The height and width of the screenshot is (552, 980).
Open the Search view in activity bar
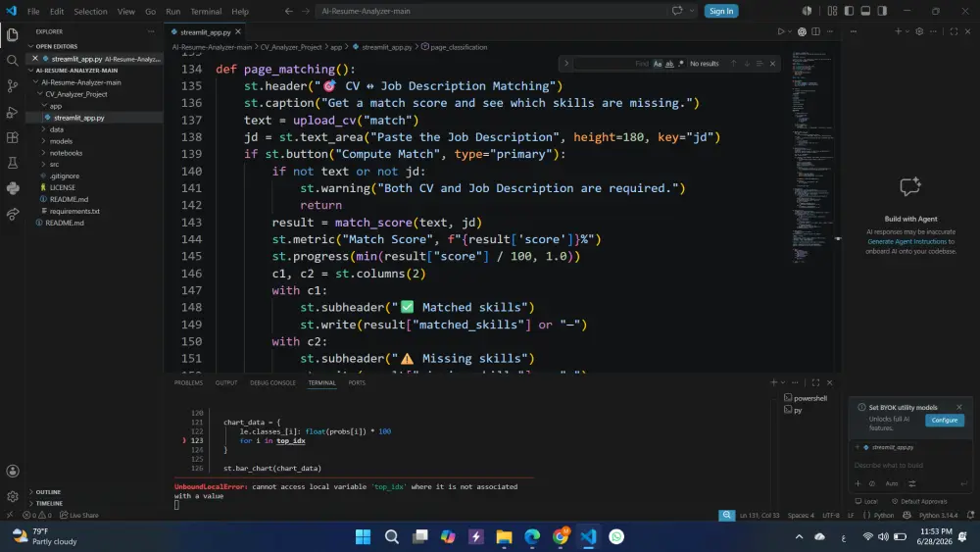[12, 60]
